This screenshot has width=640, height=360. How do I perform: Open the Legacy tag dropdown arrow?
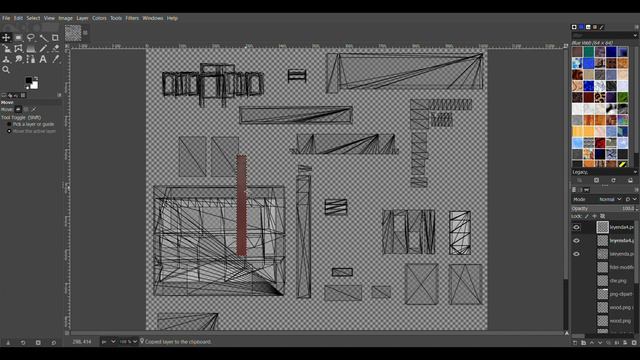(x=635, y=172)
